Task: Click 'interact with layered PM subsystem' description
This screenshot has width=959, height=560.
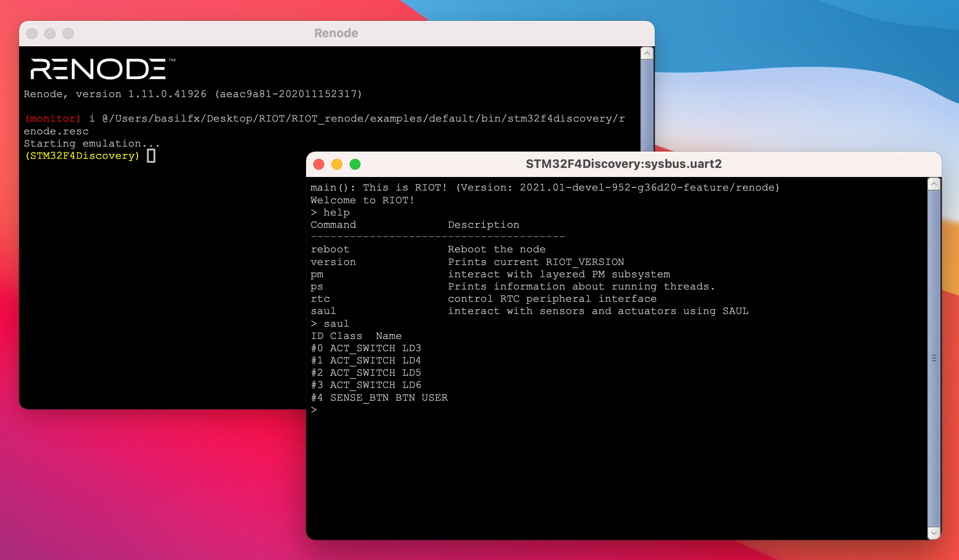Action: pos(559,274)
